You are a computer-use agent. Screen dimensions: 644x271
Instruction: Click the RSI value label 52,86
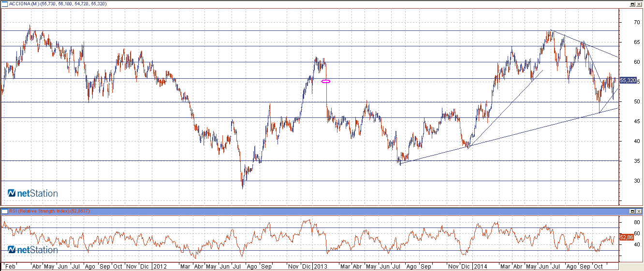pos(626,238)
